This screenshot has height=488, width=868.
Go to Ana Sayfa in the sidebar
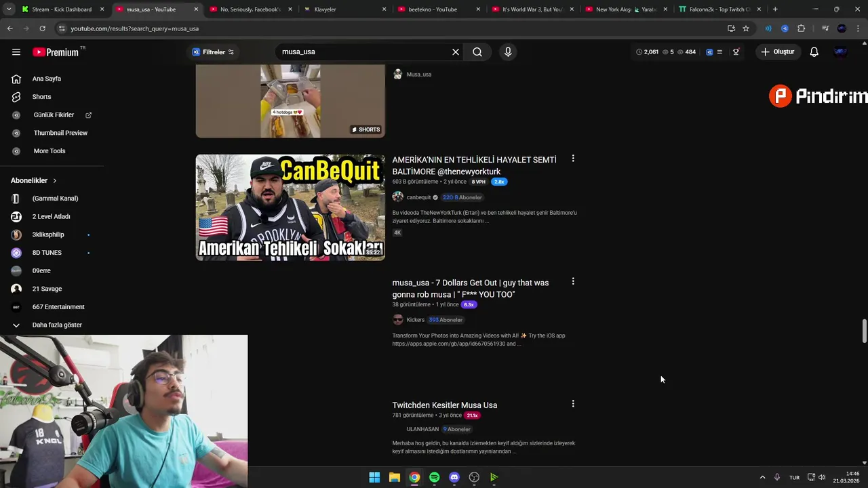pyautogui.click(x=46, y=79)
